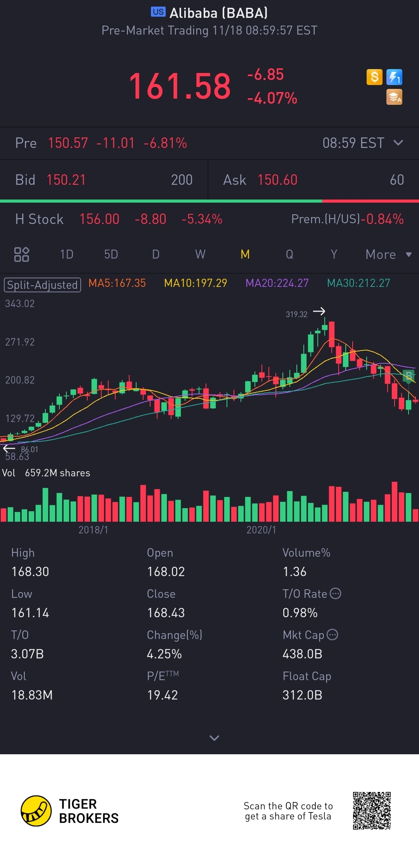Tap the 319.32 chart high label
This screenshot has height=868, width=419.
[x=297, y=314]
